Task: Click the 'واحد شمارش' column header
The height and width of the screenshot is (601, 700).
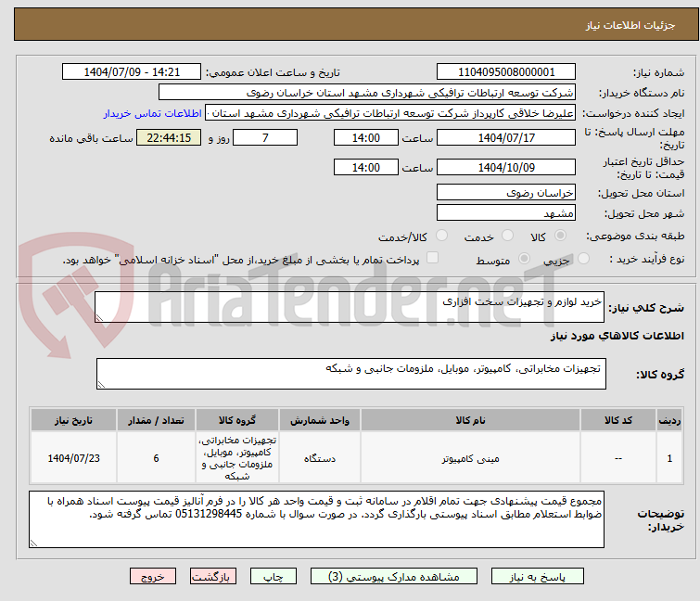Action: click(320, 420)
